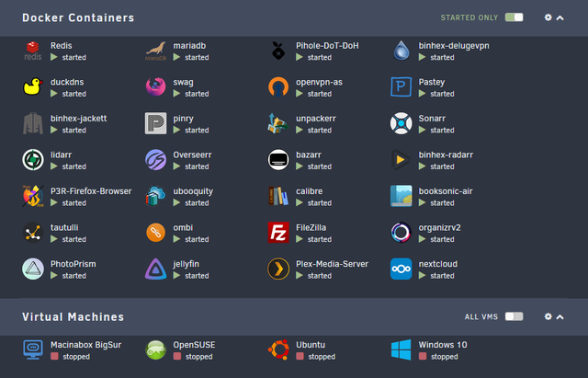Click the bazarr container icon
588x378 pixels.
click(x=278, y=160)
